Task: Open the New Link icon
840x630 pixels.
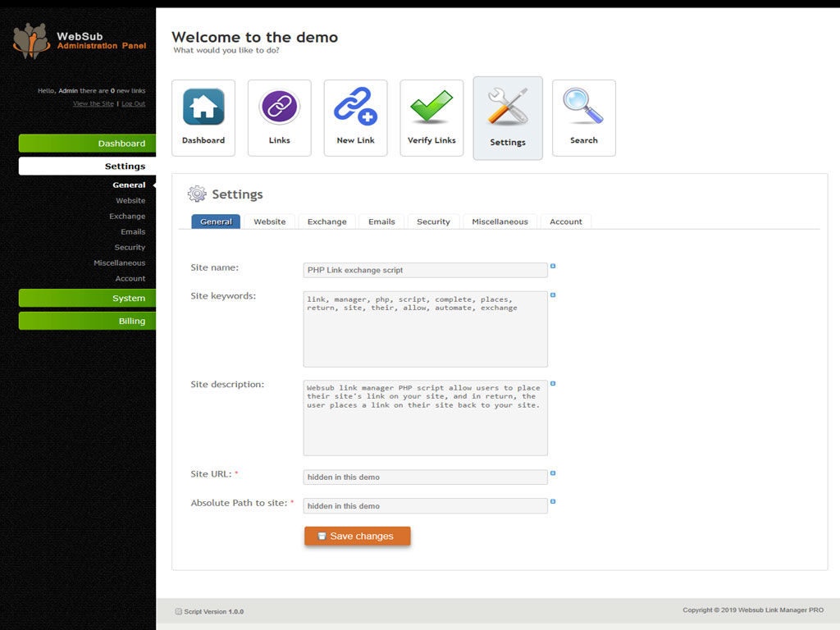Action: 355,107
